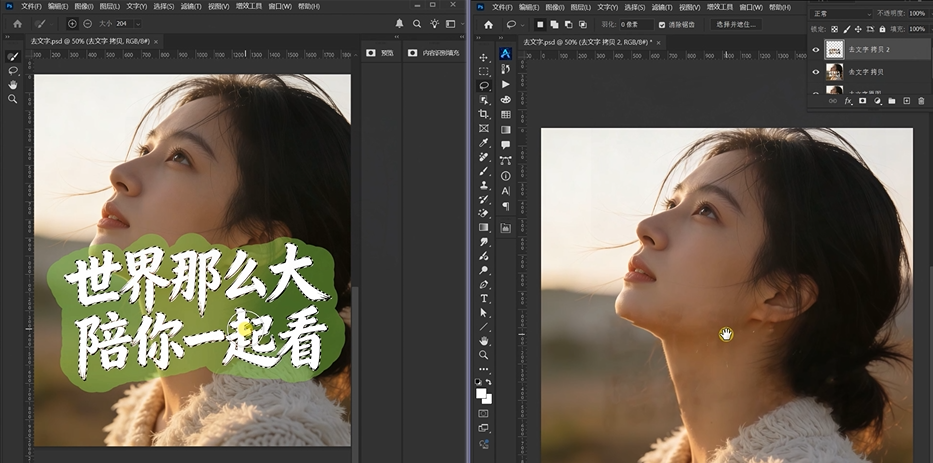
Task: Select the Brush tool in right window
Action: pos(484,171)
